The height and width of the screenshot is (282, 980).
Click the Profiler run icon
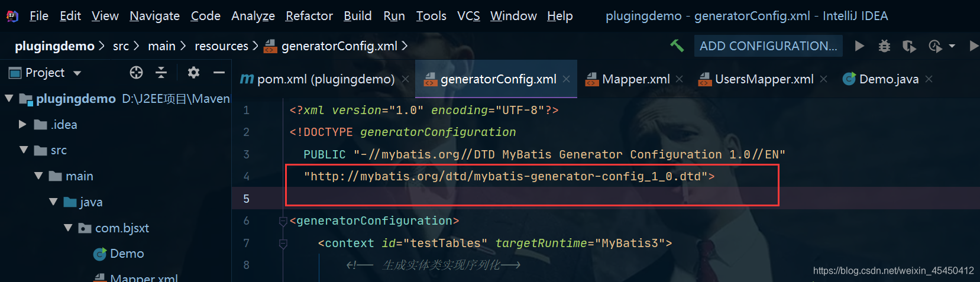coord(935,46)
